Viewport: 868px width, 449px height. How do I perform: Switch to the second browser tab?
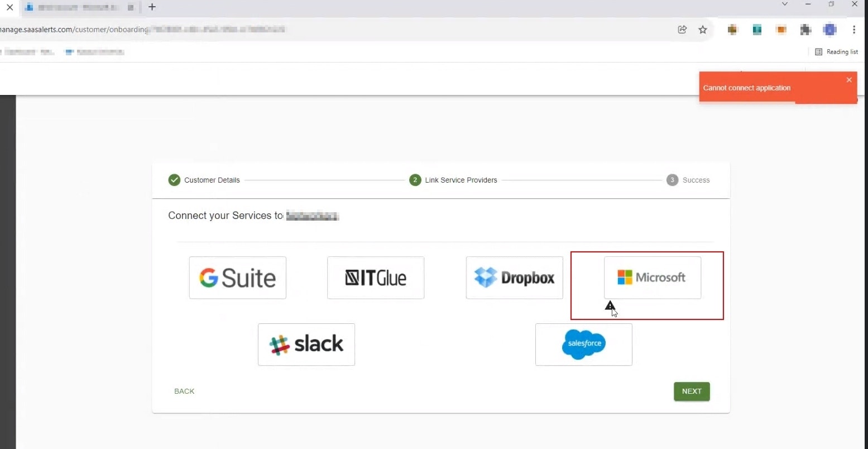click(82, 7)
